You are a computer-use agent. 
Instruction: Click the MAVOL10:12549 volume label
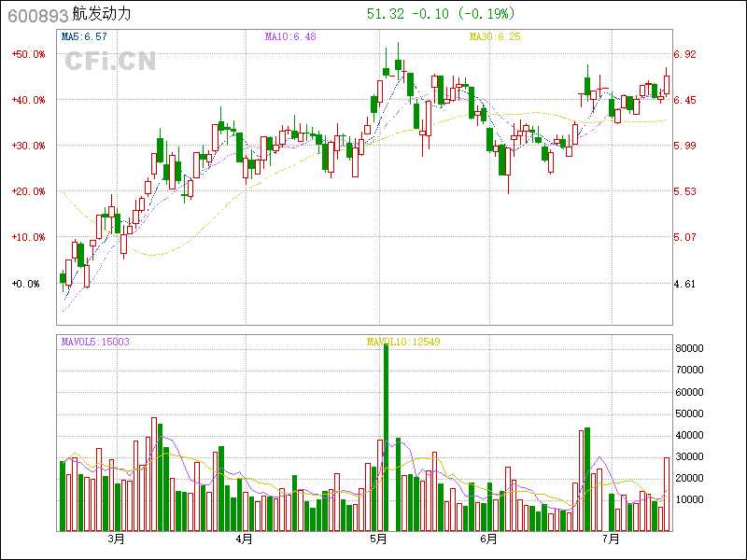pyautogui.click(x=402, y=342)
